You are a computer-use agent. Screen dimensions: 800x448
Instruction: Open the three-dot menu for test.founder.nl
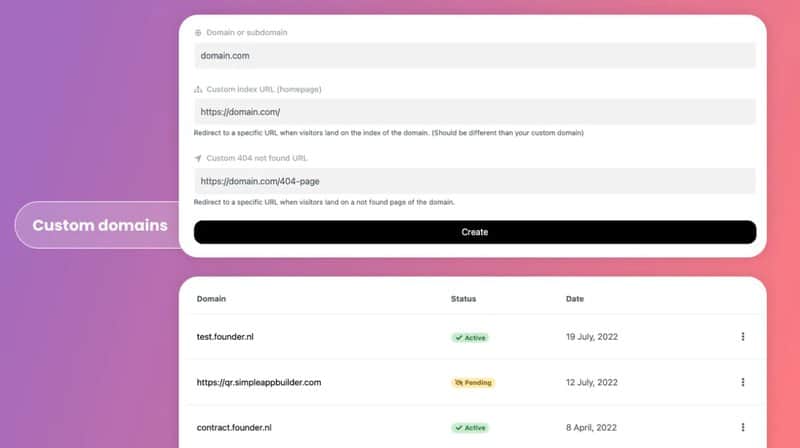pyautogui.click(x=743, y=337)
